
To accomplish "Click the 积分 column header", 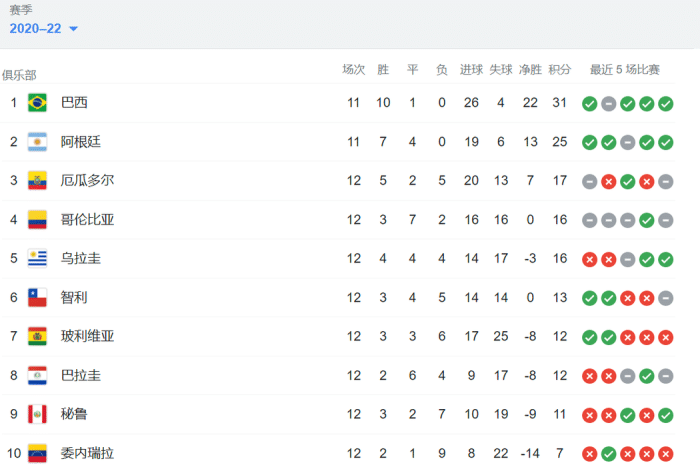I will [560, 70].
